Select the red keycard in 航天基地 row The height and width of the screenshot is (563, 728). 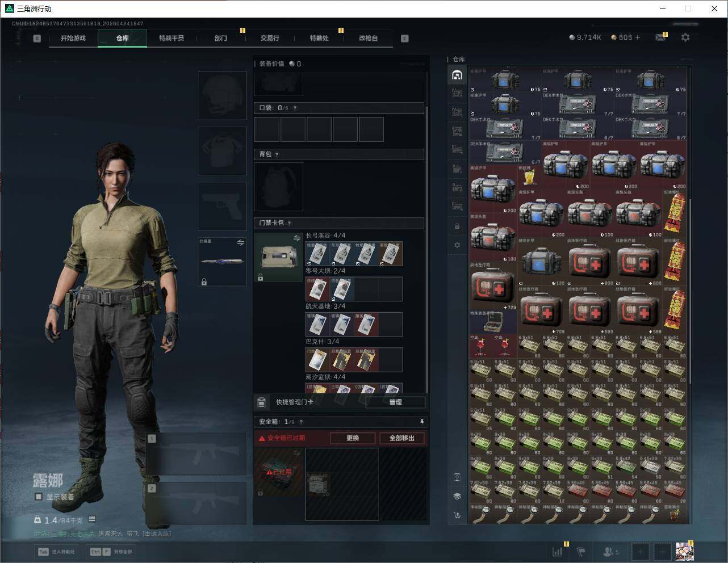pyautogui.click(x=366, y=324)
